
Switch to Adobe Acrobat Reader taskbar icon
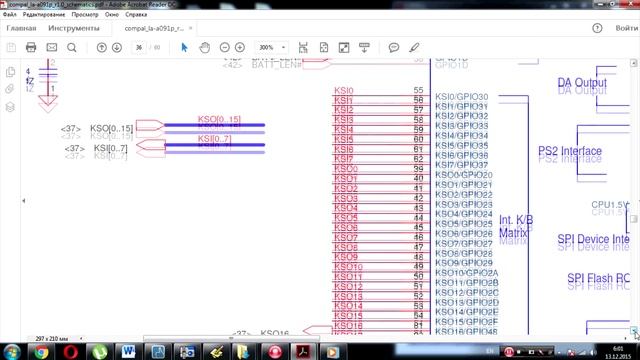click(303, 351)
